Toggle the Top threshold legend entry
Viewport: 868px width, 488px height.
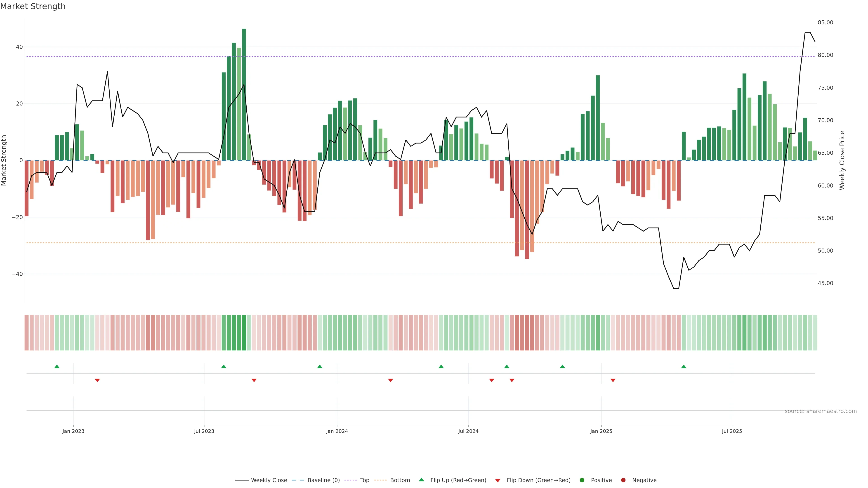365,480
